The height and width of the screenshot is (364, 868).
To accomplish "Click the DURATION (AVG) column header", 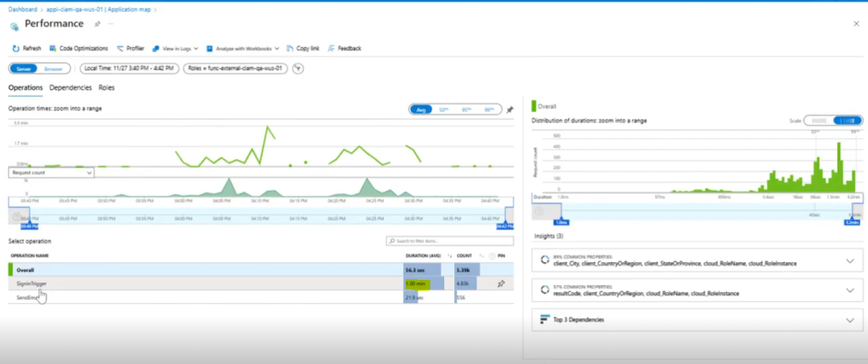I will click(425, 256).
